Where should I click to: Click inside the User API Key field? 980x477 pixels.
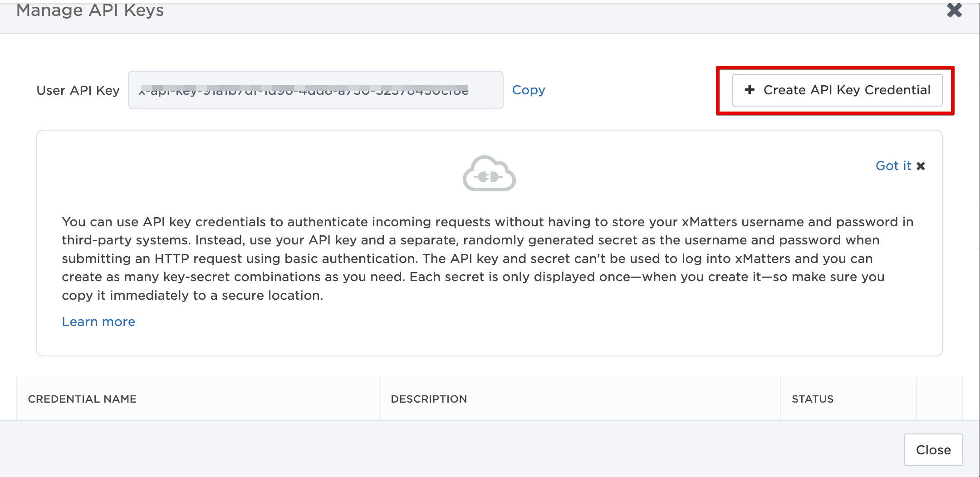(x=315, y=90)
